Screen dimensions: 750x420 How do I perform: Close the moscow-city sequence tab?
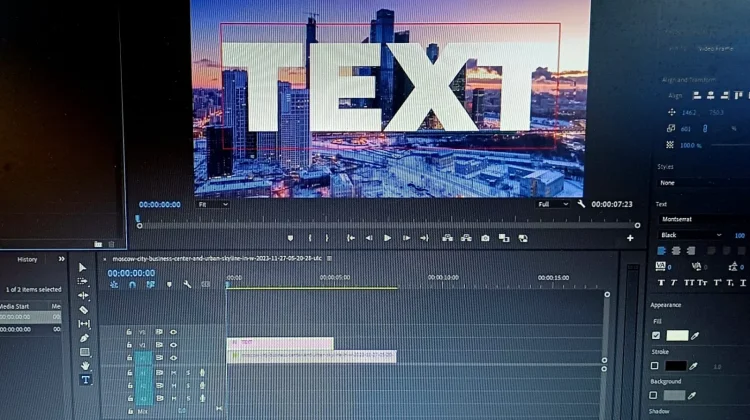pos(105,259)
